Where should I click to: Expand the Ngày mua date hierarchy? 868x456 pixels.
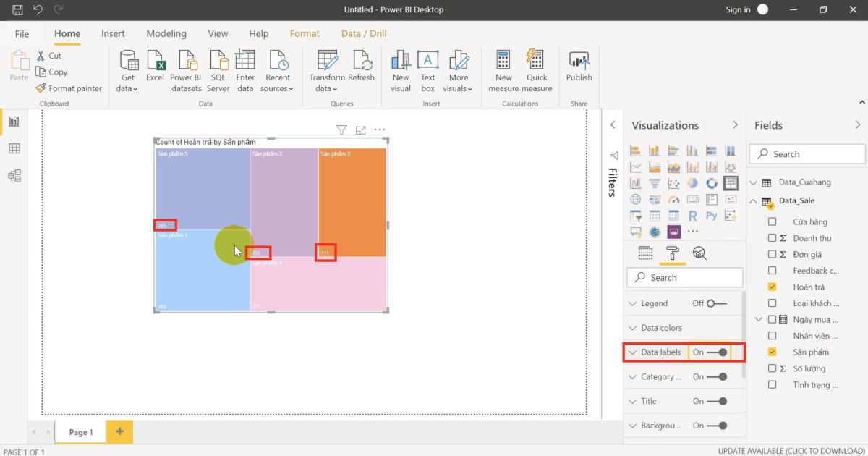click(x=759, y=319)
